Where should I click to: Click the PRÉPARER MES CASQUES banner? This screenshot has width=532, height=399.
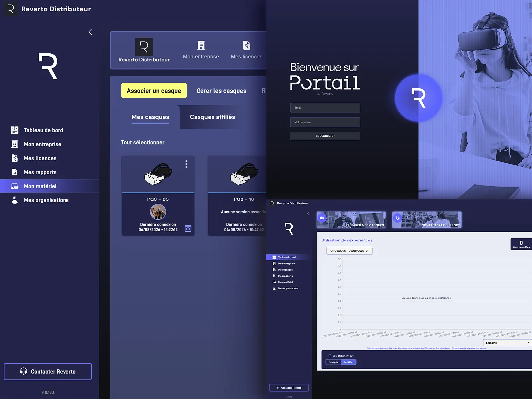coord(351,220)
